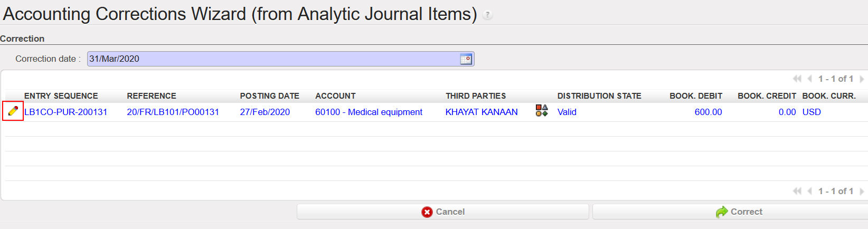The width and height of the screenshot is (868, 229).
Task: Click the top pager's next page arrow
Action: 862,79
